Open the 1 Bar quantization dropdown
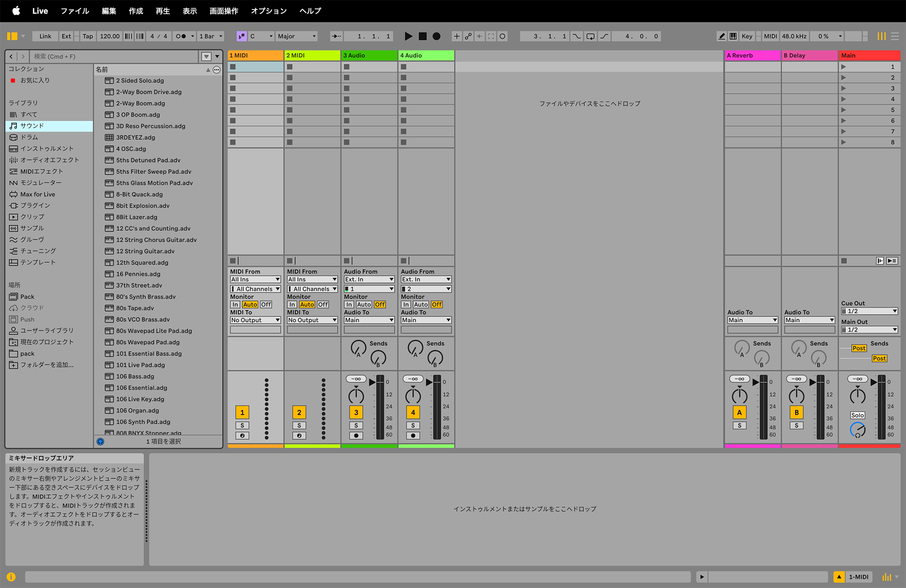Image resolution: width=906 pixels, height=588 pixels. (211, 36)
